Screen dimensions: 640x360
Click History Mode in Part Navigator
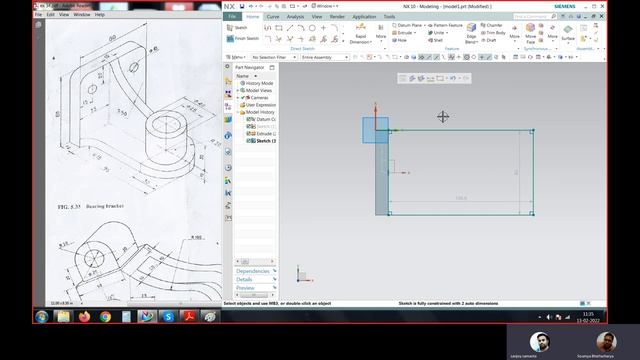click(x=257, y=83)
